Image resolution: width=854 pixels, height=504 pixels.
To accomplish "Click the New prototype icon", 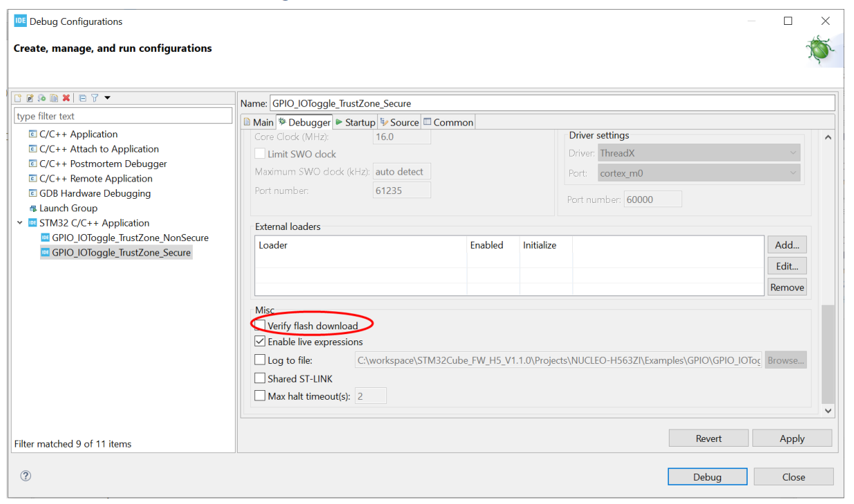I will click(x=30, y=98).
